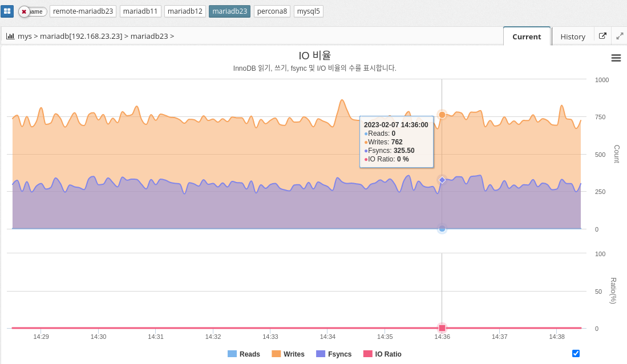
Task: Open the History tab
Action: tap(573, 37)
